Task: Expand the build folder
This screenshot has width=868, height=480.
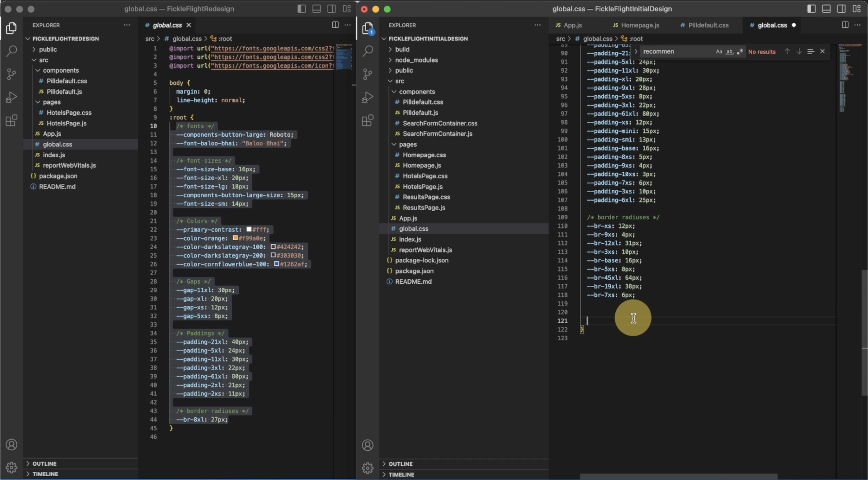Action: [402, 49]
